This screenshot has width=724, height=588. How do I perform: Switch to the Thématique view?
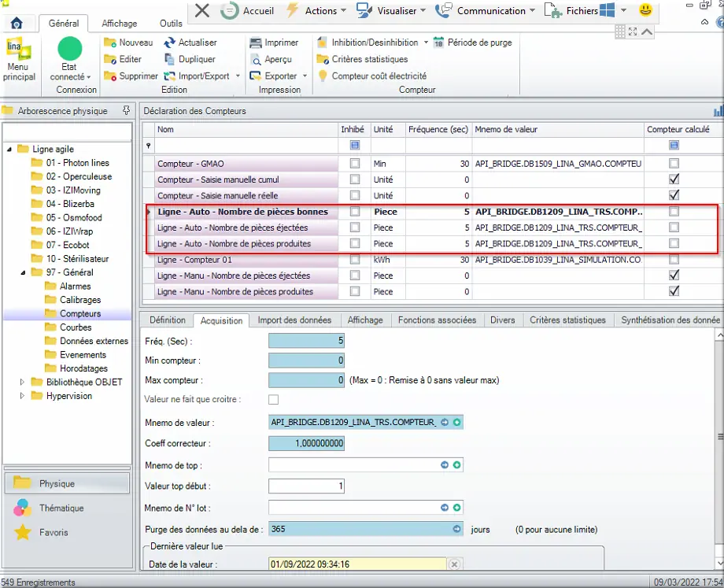(66, 508)
